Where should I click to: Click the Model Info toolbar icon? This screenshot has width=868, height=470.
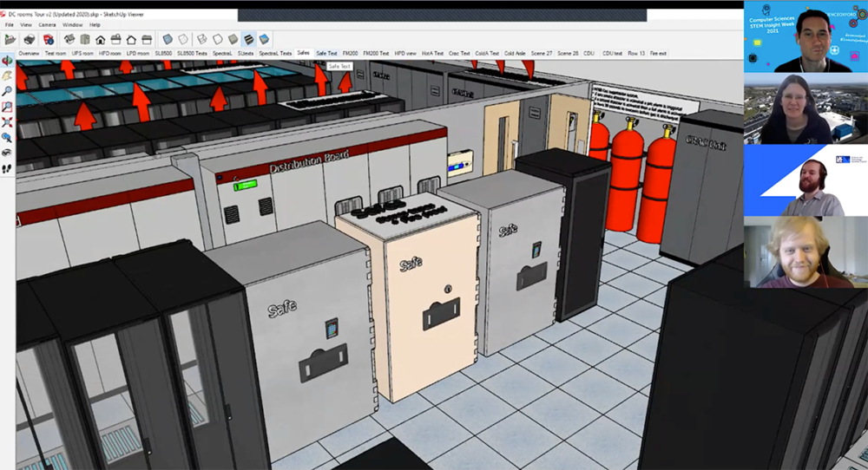click(x=48, y=39)
